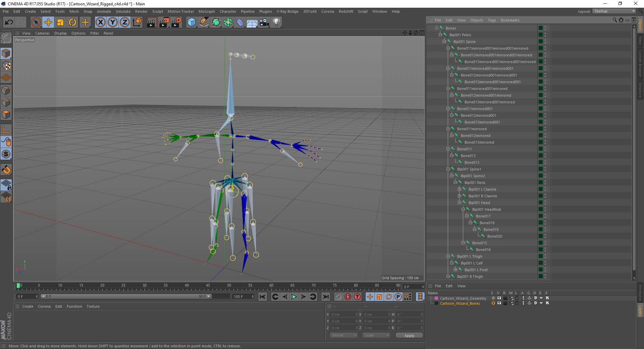Toggle the X axis lock
644x349 pixels.
(x=100, y=22)
